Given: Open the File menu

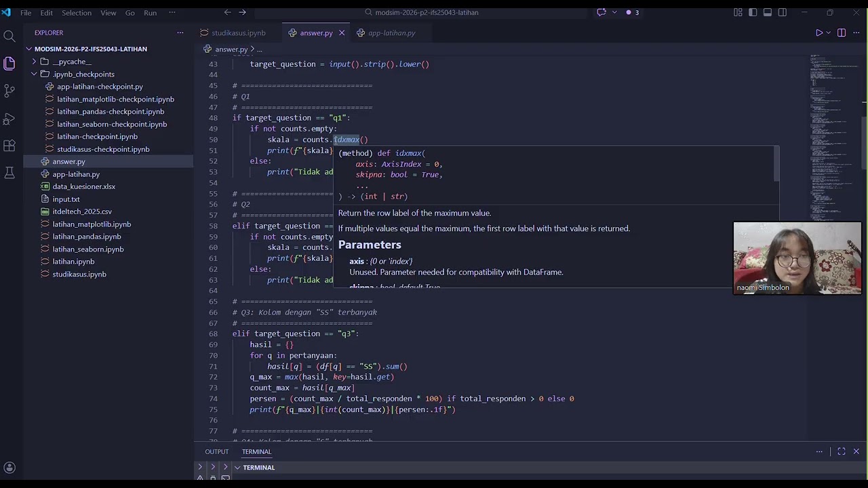Looking at the screenshot, I should (x=26, y=13).
